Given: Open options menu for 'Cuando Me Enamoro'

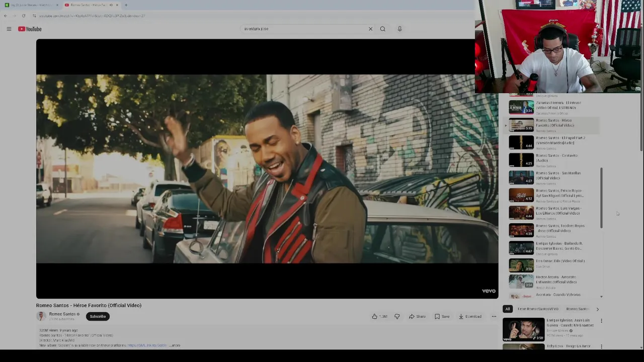Looking at the screenshot, I should (601, 321).
